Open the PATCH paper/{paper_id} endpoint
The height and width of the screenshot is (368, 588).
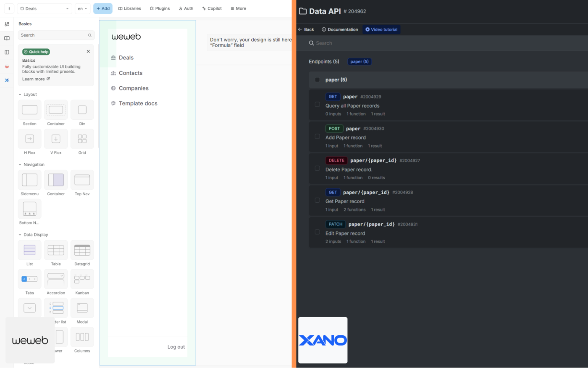pyautogui.click(x=448, y=233)
